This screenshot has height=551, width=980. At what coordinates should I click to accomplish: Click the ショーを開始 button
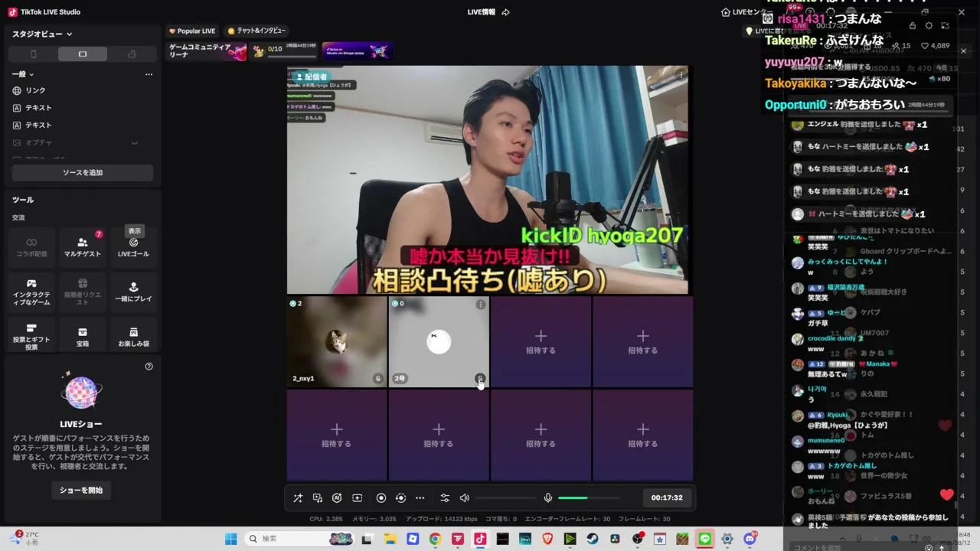click(x=81, y=490)
